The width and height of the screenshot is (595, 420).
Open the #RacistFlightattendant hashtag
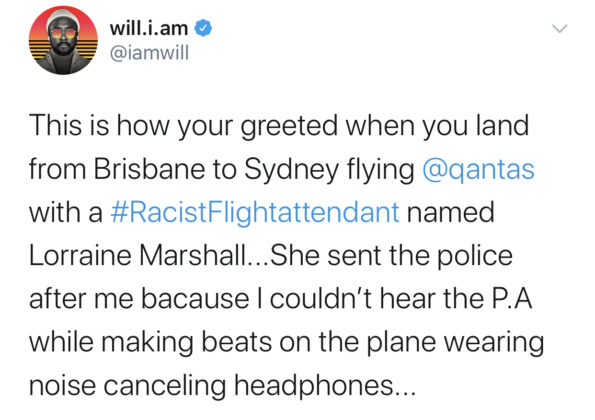[255, 212]
